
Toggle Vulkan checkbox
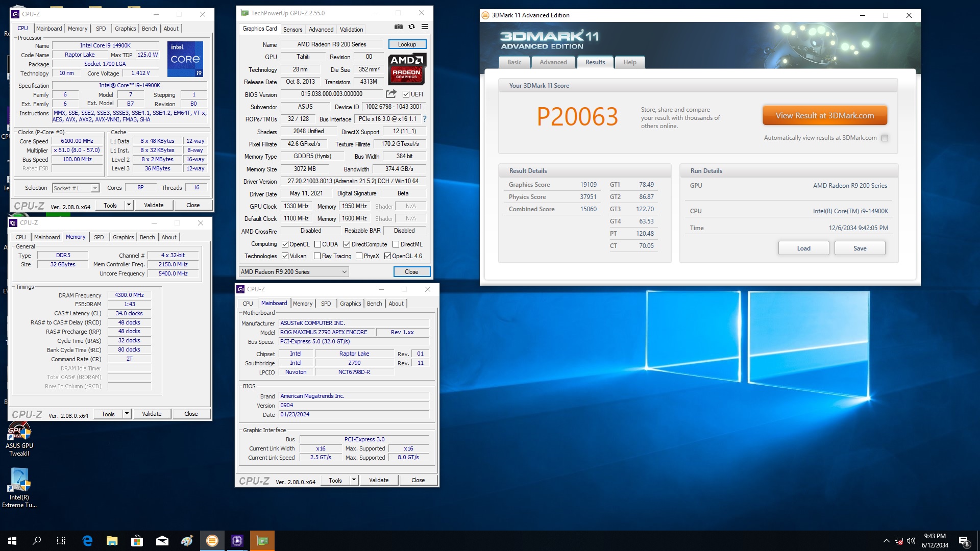(285, 256)
